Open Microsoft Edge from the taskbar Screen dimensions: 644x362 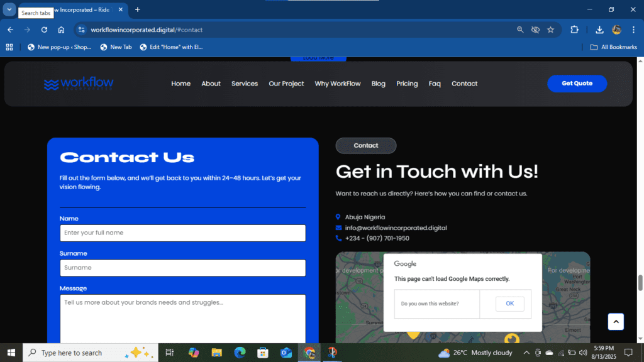[240, 353]
